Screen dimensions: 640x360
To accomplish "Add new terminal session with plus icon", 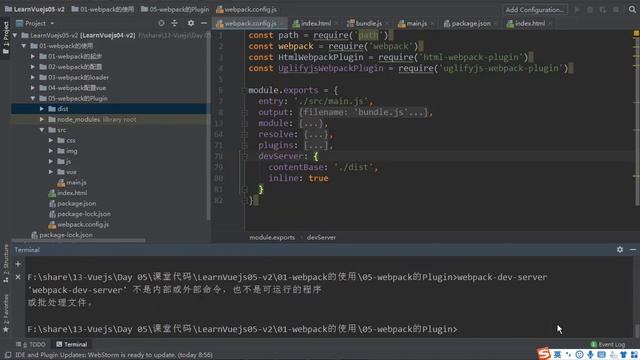I will (18, 264).
